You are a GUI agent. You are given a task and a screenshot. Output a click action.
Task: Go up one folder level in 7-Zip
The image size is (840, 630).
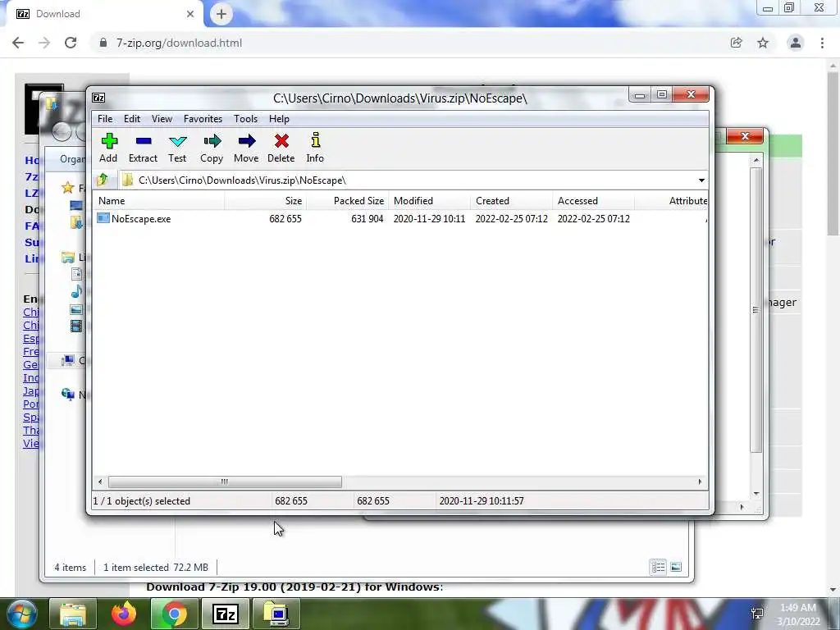tap(103, 180)
